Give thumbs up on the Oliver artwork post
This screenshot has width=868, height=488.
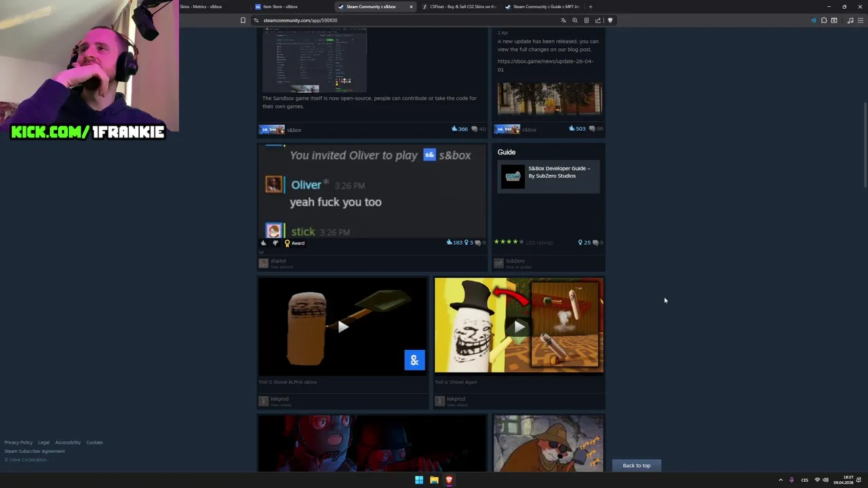tap(264, 243)
